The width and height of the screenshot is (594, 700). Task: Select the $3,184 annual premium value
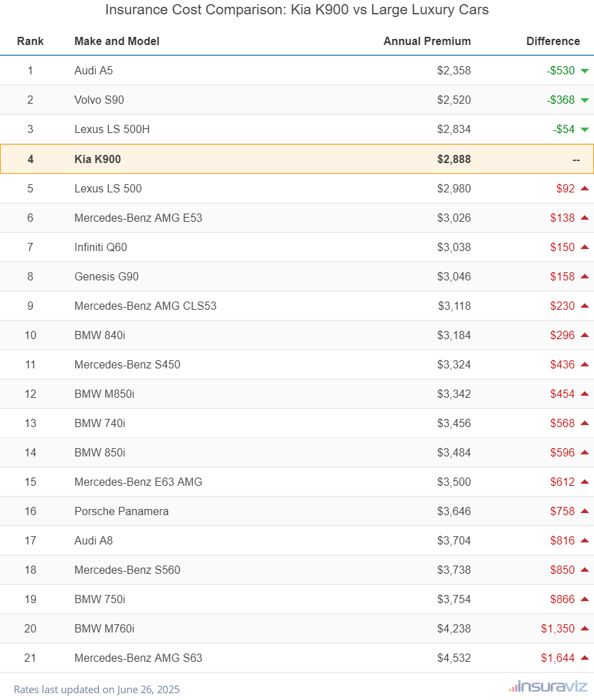[454, 335]
